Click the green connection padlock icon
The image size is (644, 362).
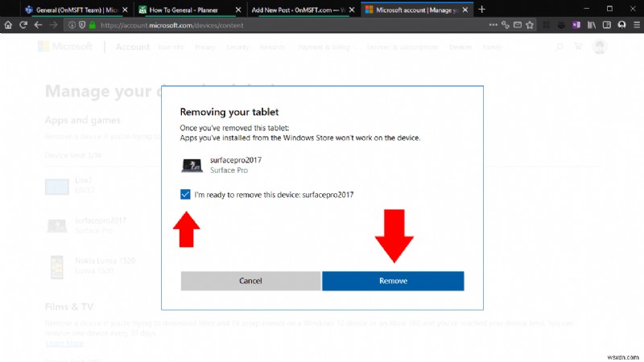93,25
